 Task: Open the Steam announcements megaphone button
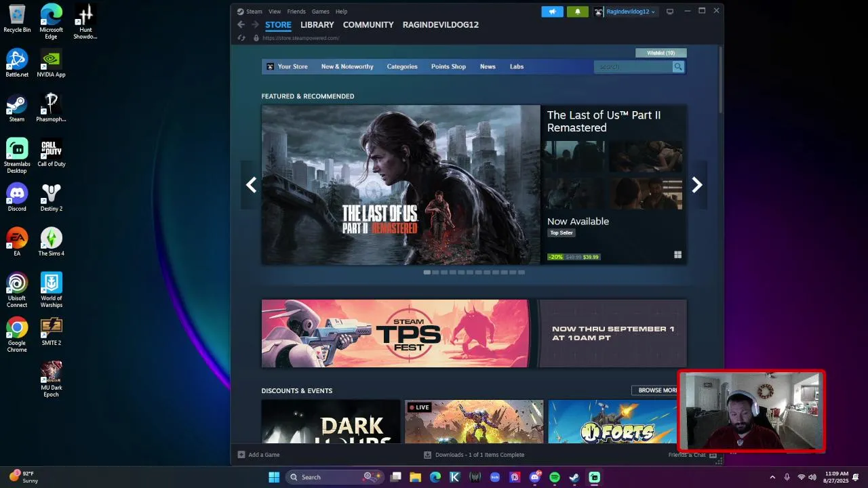click(x=552, y=12)
